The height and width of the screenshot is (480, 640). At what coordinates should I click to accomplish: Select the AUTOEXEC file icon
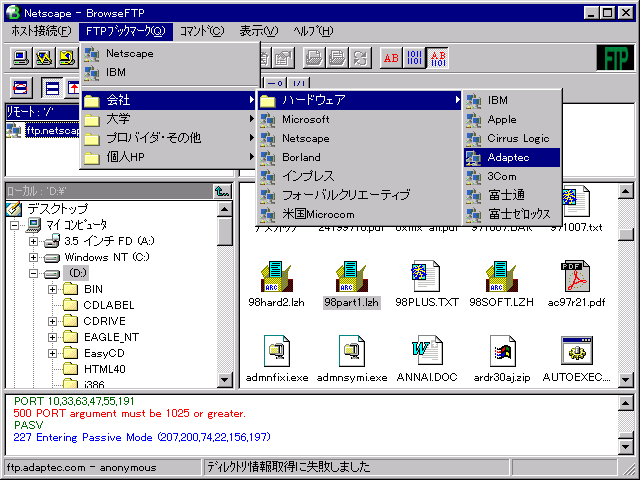pyautogui.click(x=576, y=358)
